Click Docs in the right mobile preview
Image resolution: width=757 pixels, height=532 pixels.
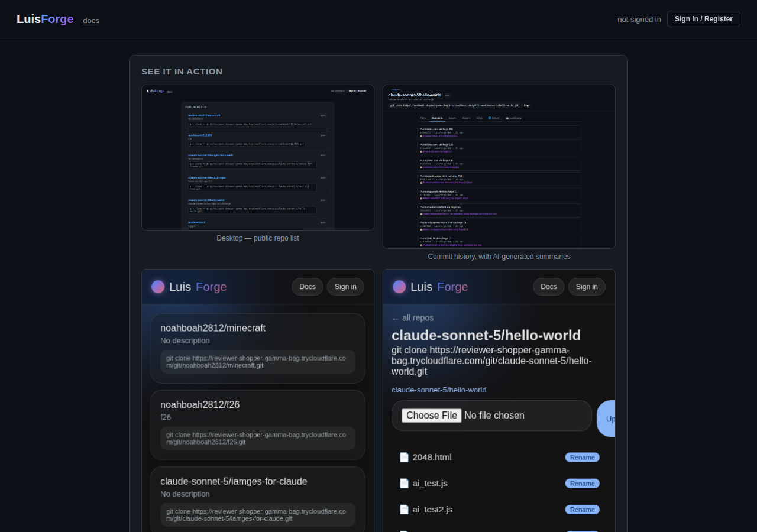tap(549, 287)
